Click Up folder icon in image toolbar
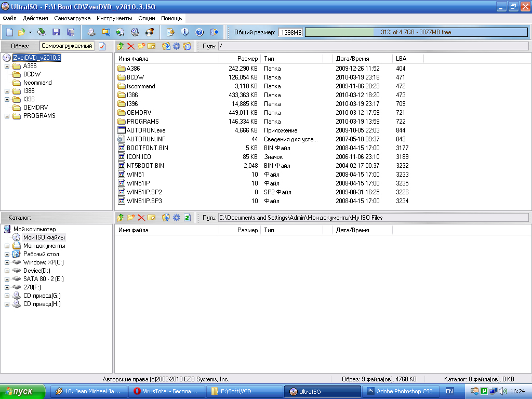Image resolution: width=532 pixels, height=399 pixels. pyautogui.click(x=120, y=46)
